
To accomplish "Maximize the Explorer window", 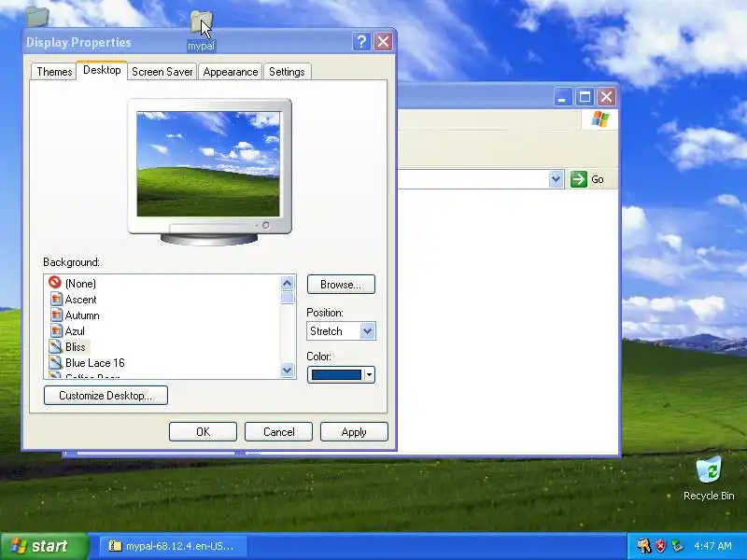I will click(585, 97).
